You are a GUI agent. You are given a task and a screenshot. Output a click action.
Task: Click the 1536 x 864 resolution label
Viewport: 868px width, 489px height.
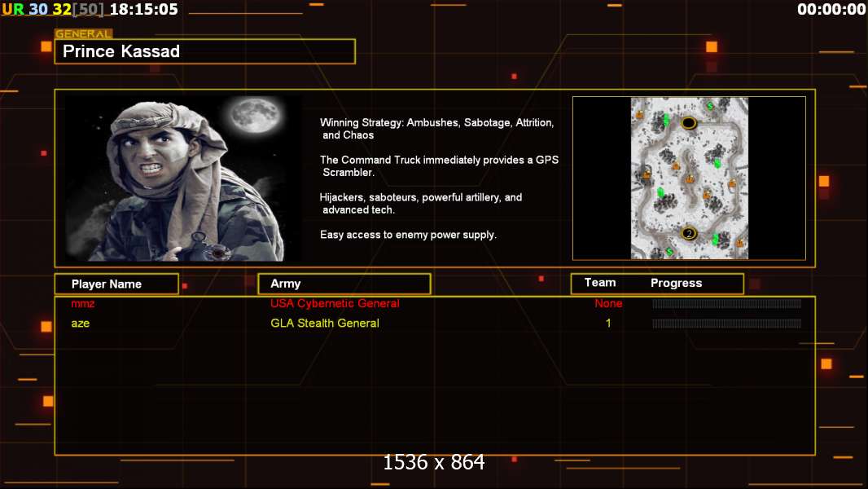click(x=434, y=462)
